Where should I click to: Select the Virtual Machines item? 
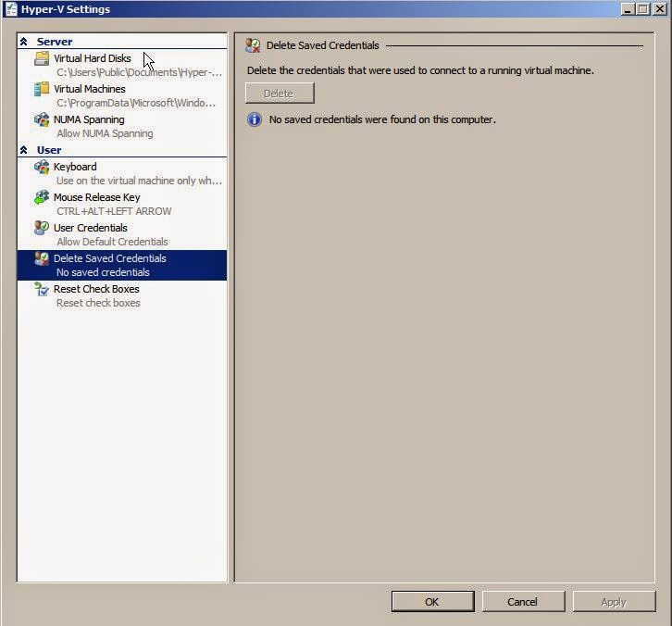(122, 95)
